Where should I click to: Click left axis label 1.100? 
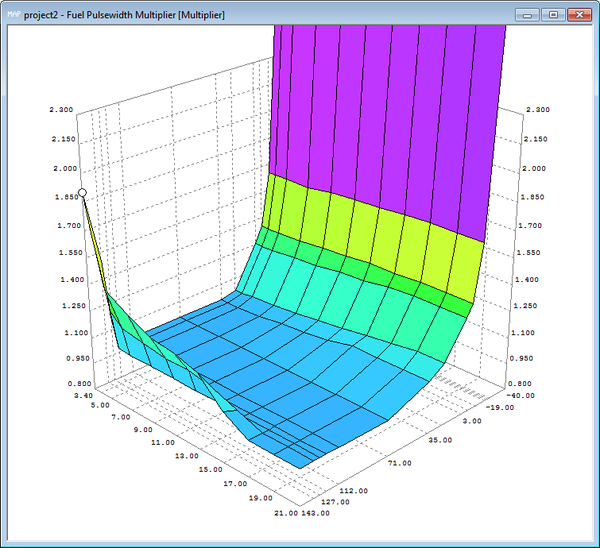click(76, 333)
